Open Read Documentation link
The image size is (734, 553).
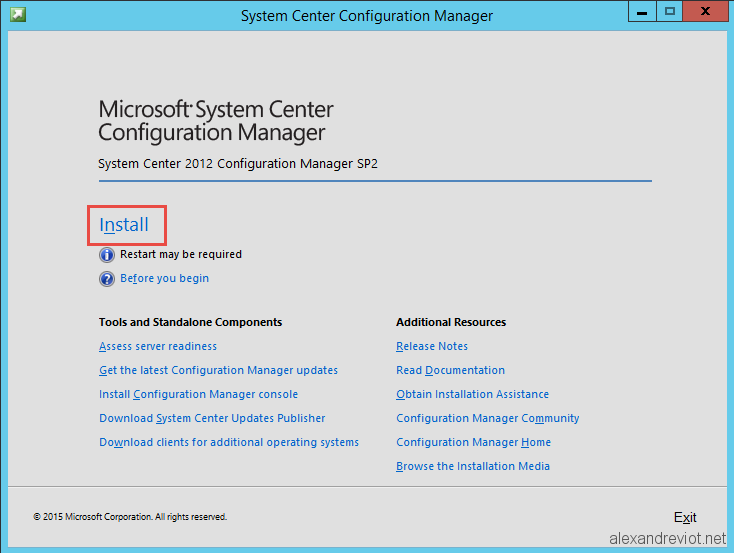point(450,370)
